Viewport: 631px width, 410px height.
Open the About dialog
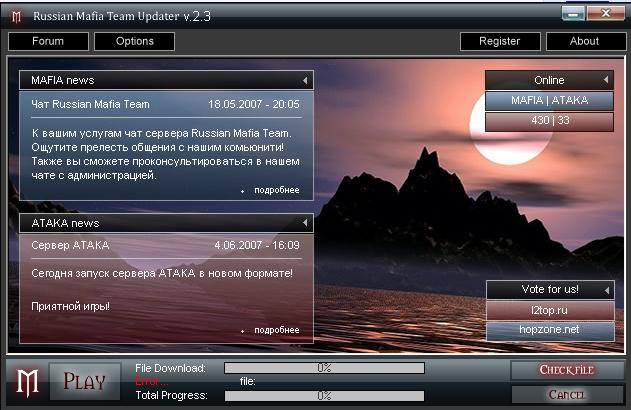tap(584, 41)
